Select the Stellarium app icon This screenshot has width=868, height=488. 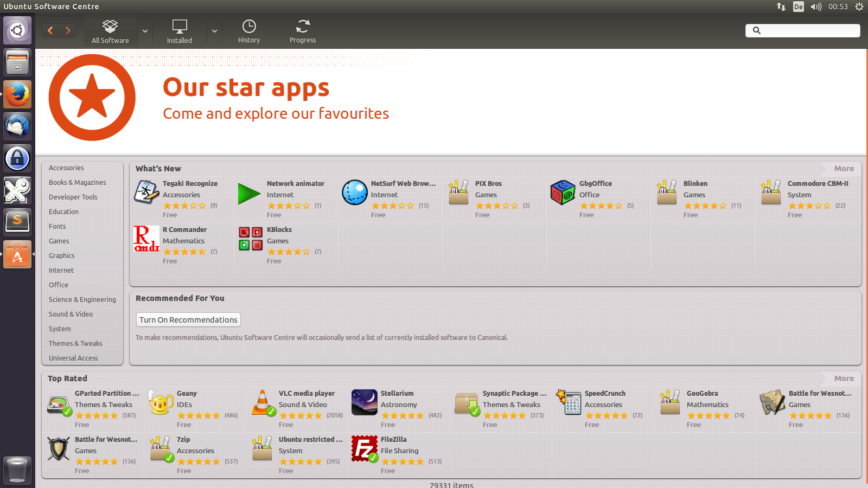coord(364,402)
